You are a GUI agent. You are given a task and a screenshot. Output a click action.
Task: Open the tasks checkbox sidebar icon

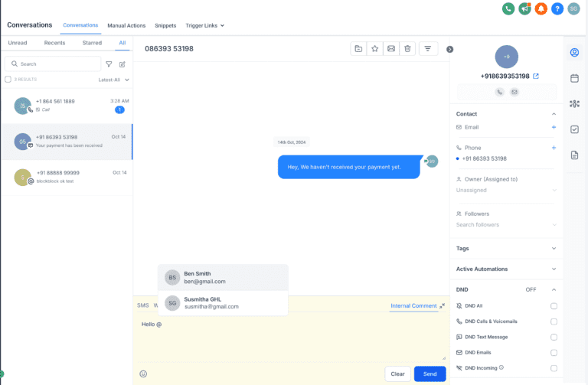pos(574,129)
